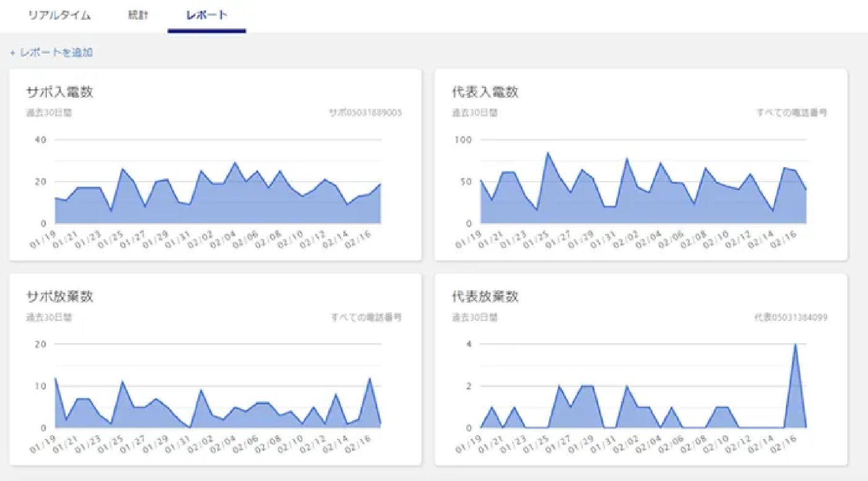The image size is (868, 481).
Task: Click the 過去30日間 label in 代表入電数 card
Action: tap(475, 113)
